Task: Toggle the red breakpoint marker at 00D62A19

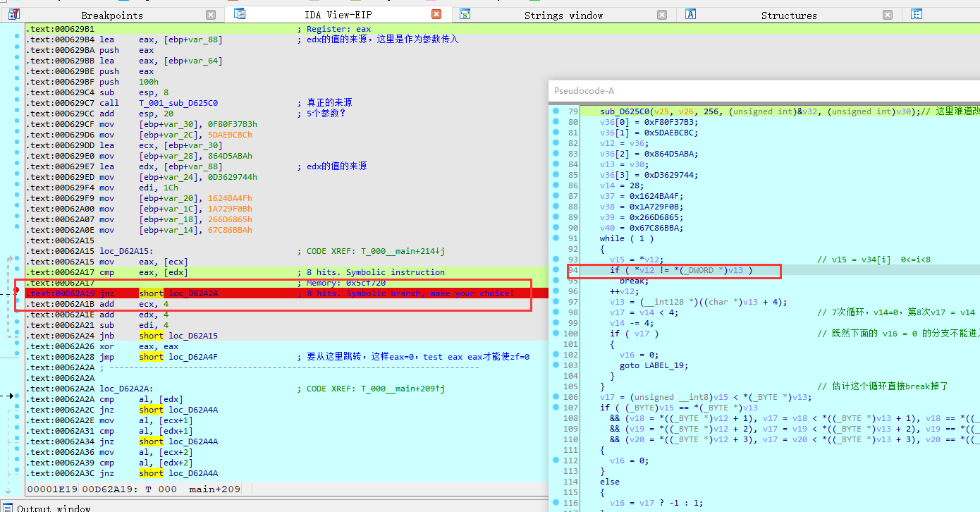Action: (x=16, y=291)
